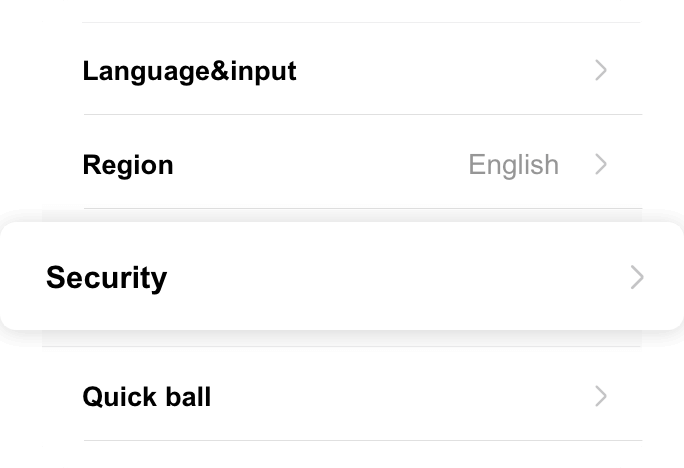This screenshot has width=684, height=468.
Task: Tap the Region label text
Action: click(x=127, y=164)
